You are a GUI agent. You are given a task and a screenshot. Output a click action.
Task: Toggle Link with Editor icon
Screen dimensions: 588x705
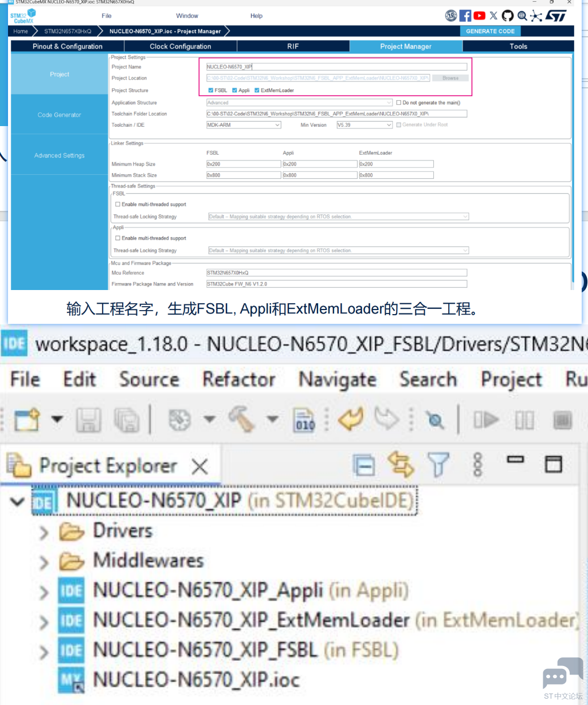(x=401, y=465)
